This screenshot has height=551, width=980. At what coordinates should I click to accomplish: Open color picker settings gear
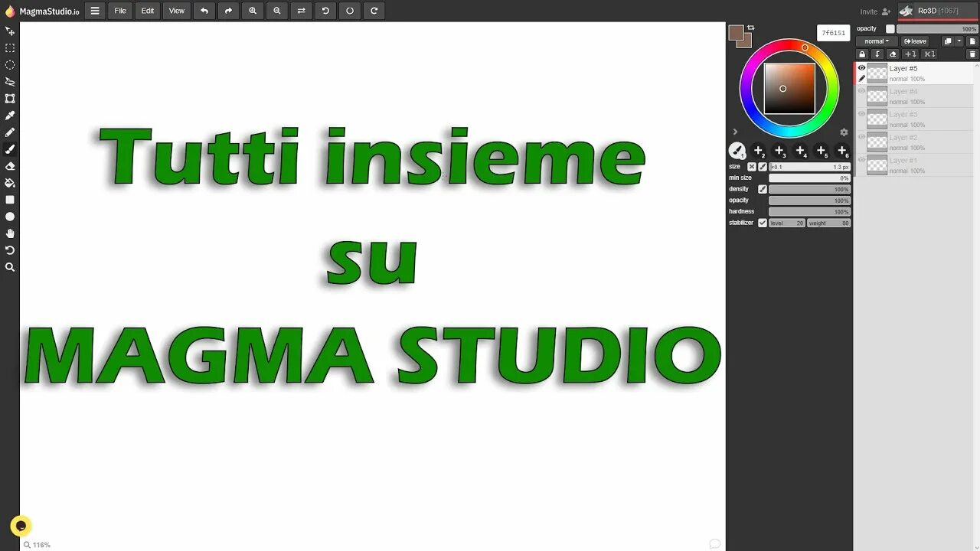(x=844, y=132)
